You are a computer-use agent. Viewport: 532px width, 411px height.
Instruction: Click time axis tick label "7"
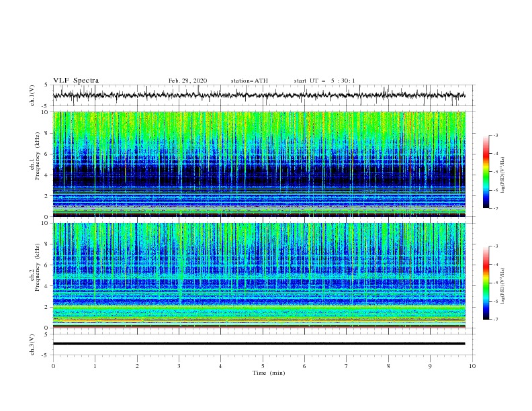347,366
